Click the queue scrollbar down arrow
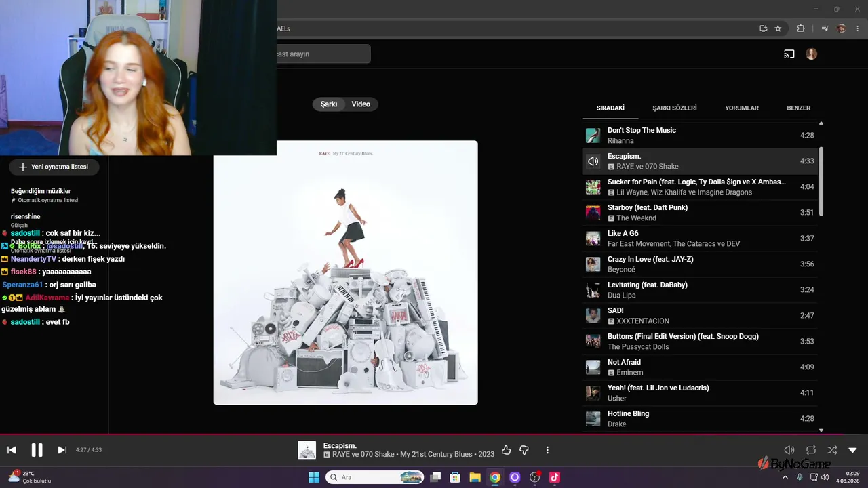868x488 pixels. click(x=821, y=430)
